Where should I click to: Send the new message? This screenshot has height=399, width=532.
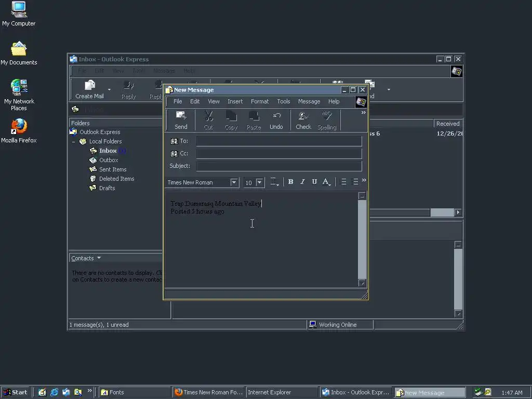(181, 120)
